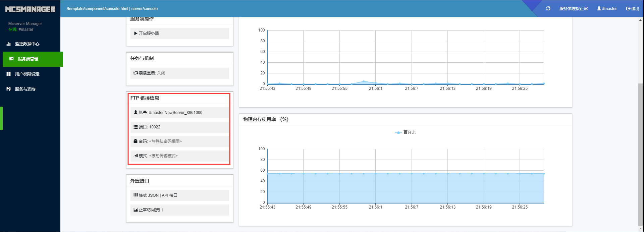Click the FTP 端口 10022 row

click(x=179, y=127)
